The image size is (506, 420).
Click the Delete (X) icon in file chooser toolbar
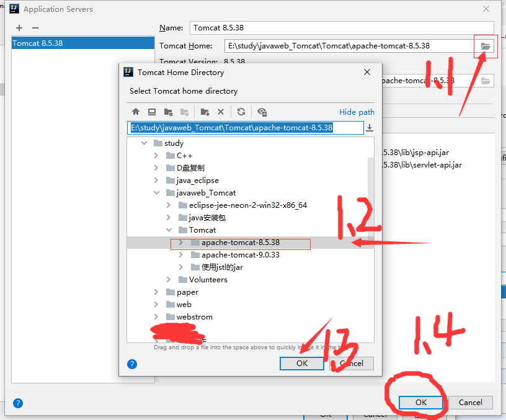point(221,112)
